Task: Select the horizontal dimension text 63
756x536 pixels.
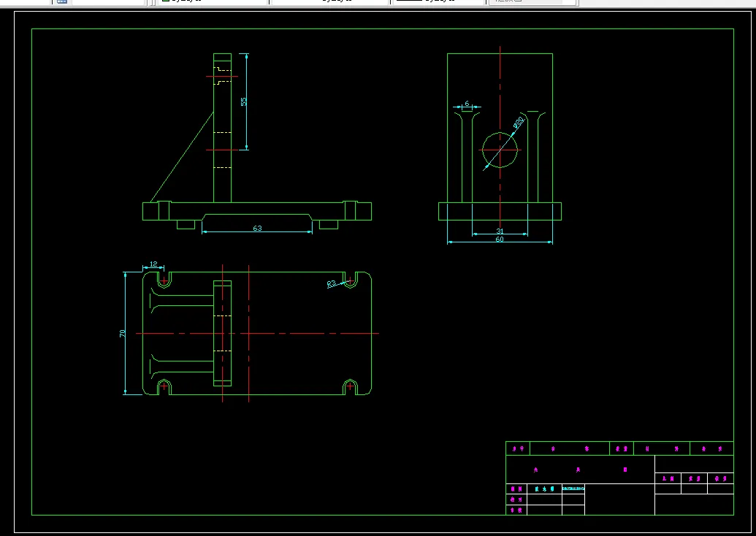Action: [x=257, y=228]
